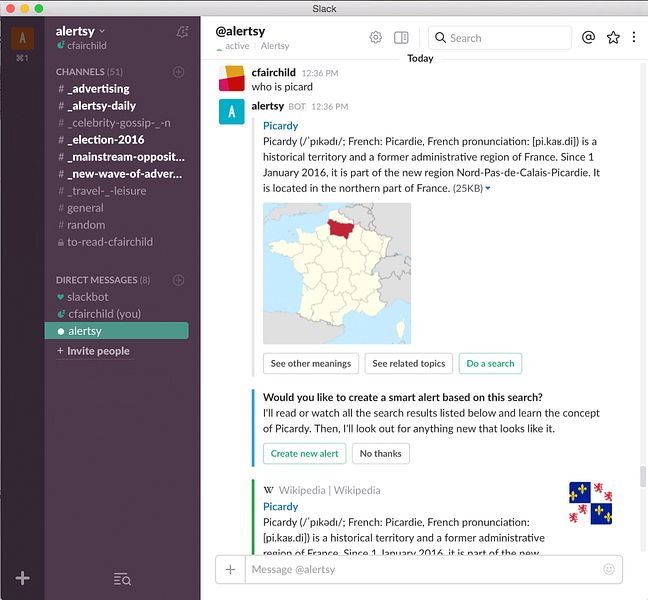The image size is (648, 600).
Task: Click the 12:36 PM timestamp on cfairchild's message
Action: pyautogui.click(x=320, y=74)
